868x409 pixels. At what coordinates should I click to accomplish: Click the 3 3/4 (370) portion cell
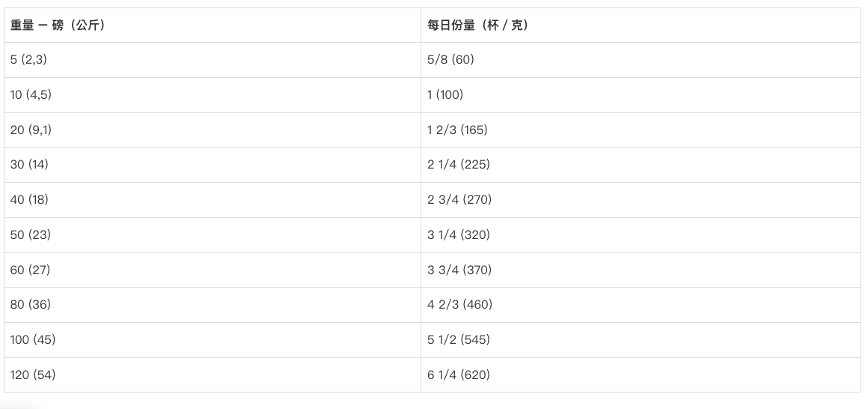459,270
